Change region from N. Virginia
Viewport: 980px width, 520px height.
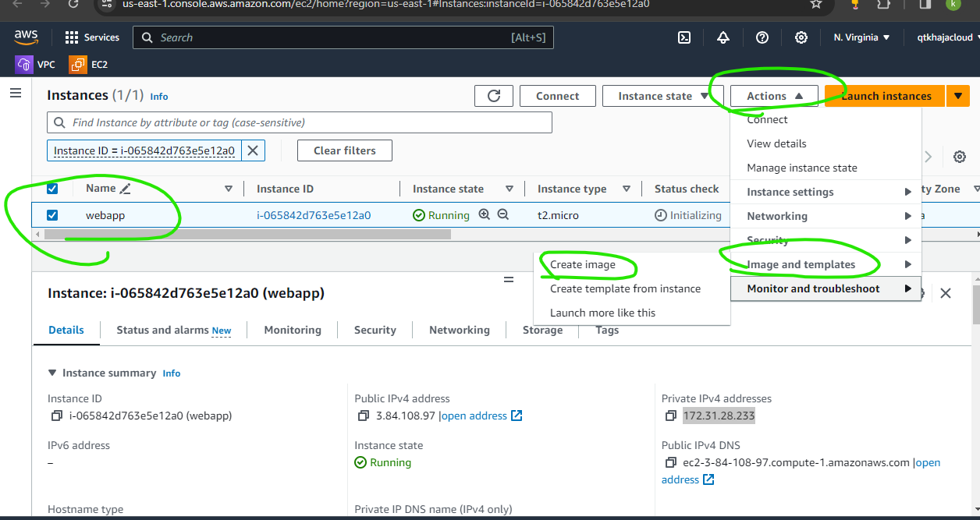[x=861, y=37]
